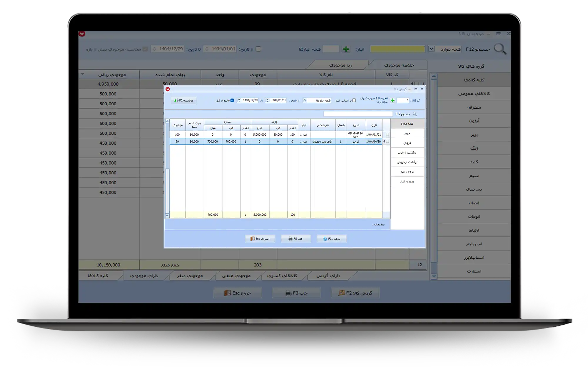Click the sort arrow on the موجودی ریالی column
The image size is (588, 367).
point(83,74)
